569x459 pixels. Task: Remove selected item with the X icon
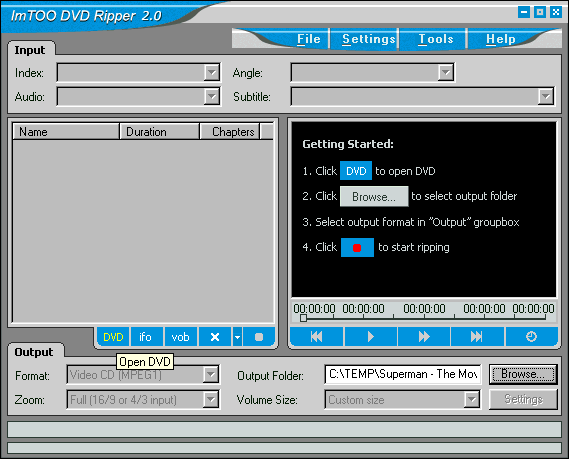click(215, 337)
